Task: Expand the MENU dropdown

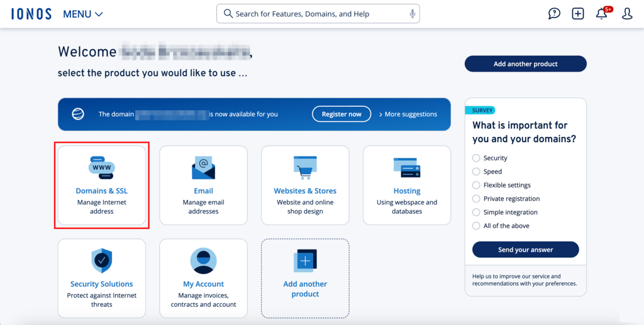Action: click(82, 14)
